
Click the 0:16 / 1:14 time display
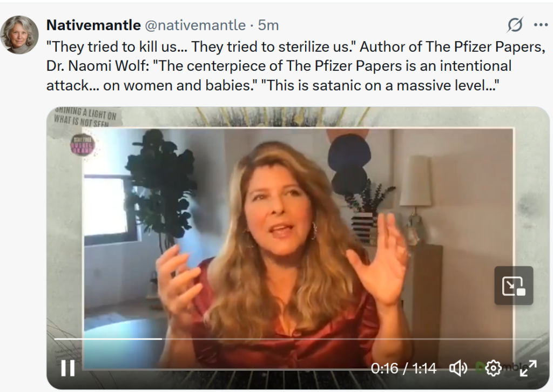pos(403,368)
